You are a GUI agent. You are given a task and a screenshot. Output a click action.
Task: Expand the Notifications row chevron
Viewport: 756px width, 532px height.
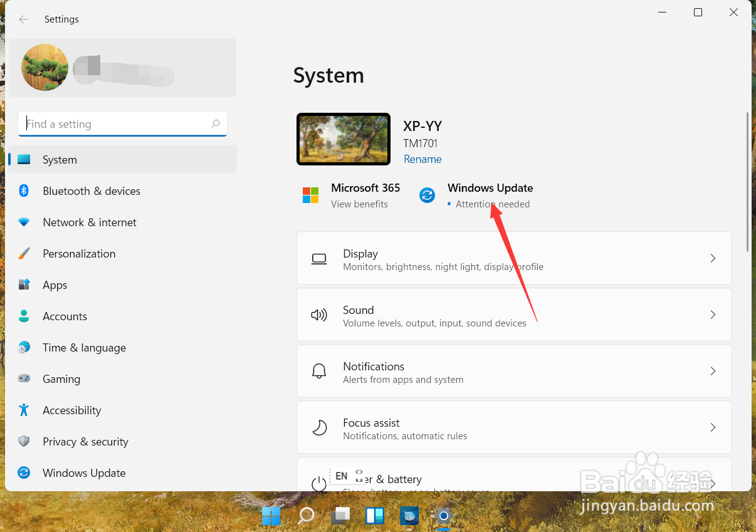click(x=713, y=371)
